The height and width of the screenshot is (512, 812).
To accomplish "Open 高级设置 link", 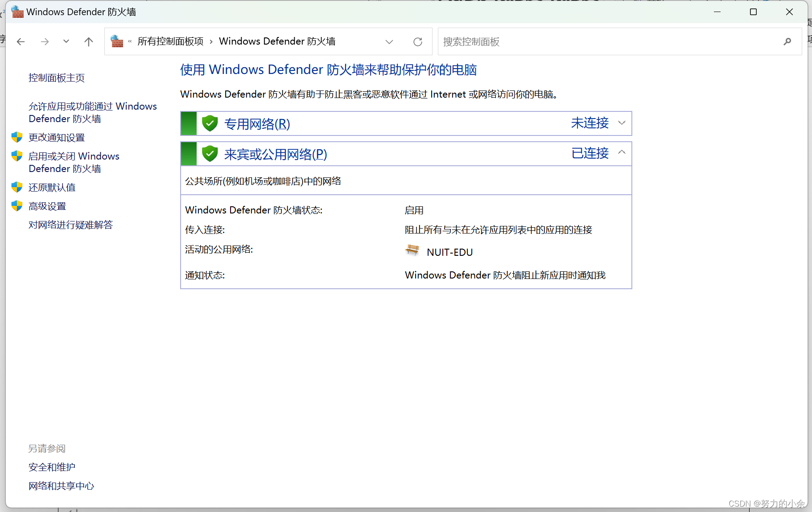I will click(x=47, y=206).
